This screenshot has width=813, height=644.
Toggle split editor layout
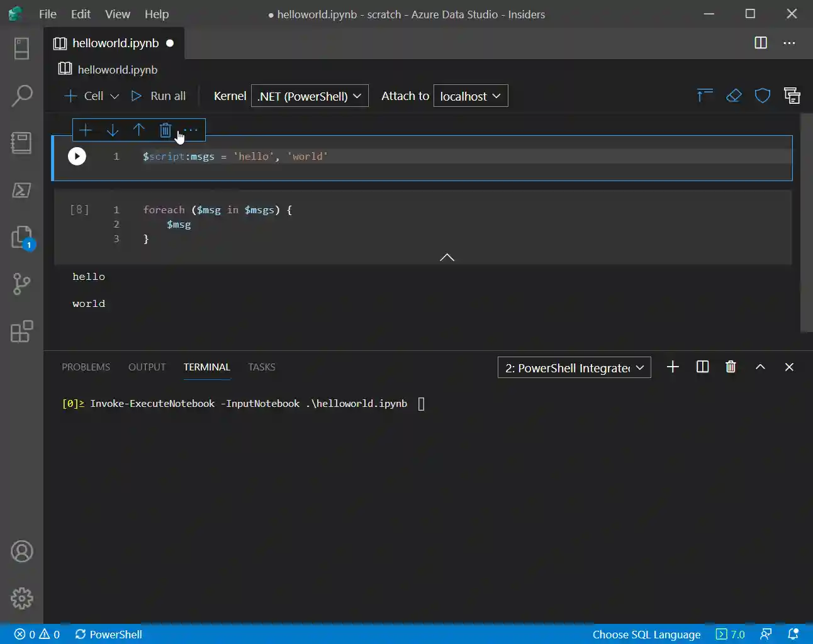click(760, 43)
